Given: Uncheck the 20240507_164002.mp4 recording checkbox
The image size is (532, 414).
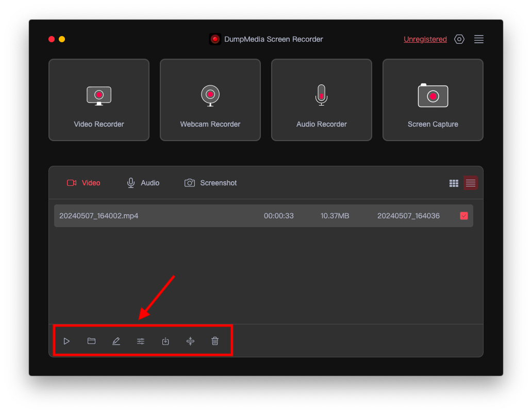Looking at the screenshot, I should 464,216.
